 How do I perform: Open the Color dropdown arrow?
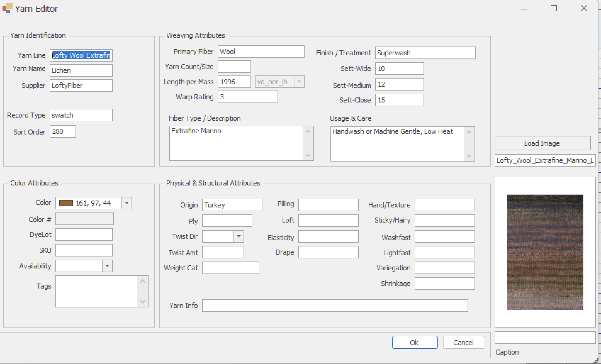(126, 203)
